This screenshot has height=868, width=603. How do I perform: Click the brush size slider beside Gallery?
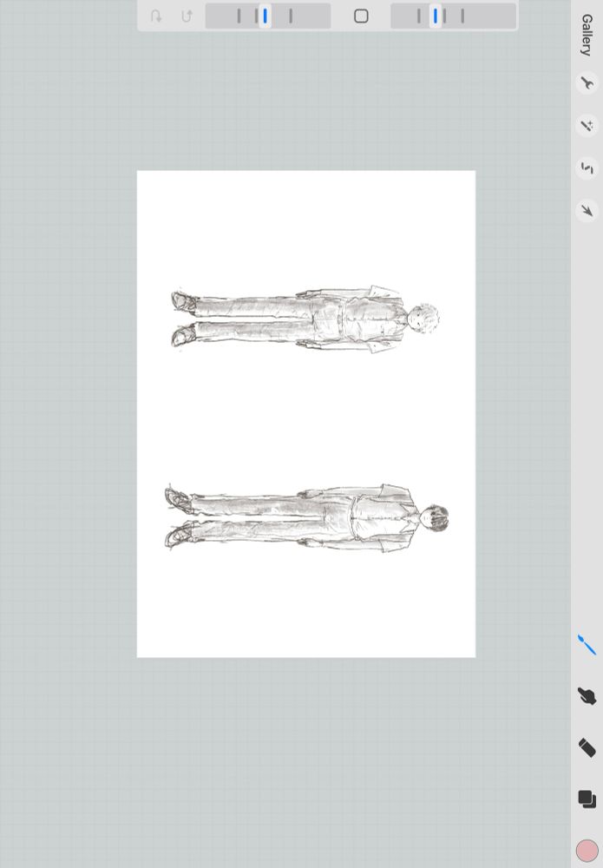(x=454, y=16)
